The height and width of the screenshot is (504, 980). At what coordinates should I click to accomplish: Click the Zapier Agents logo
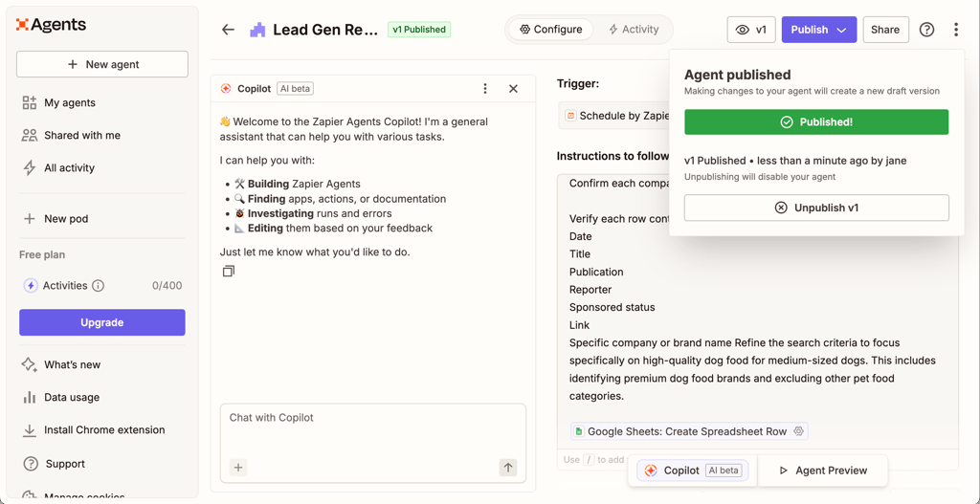click(52, 25)
